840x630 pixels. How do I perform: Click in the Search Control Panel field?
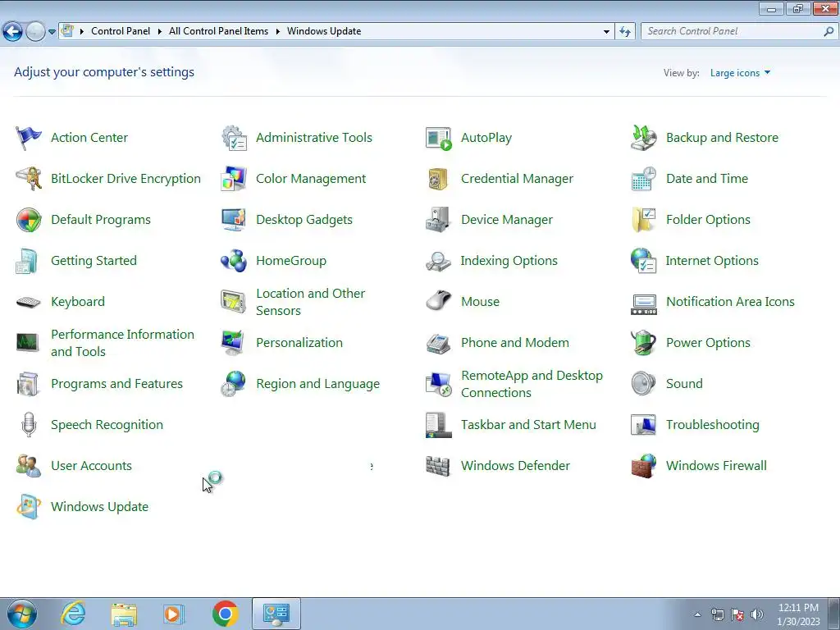733,32
